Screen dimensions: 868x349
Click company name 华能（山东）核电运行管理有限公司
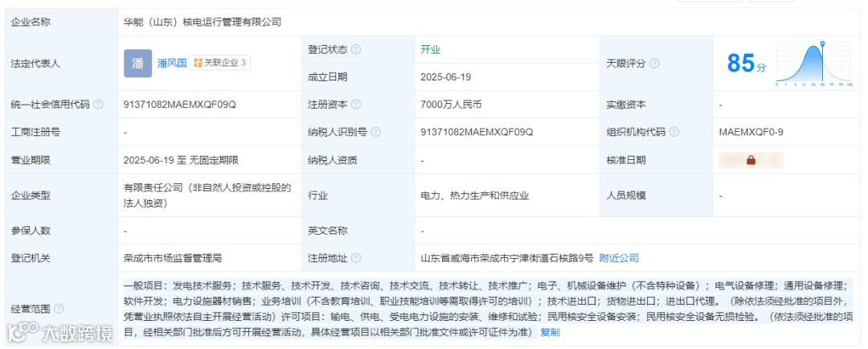pos(203,23)
